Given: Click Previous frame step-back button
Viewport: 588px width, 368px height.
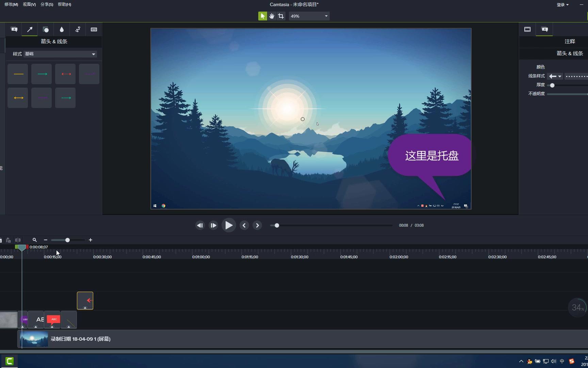Looking at the screenshot, I should tap(200, 225).
